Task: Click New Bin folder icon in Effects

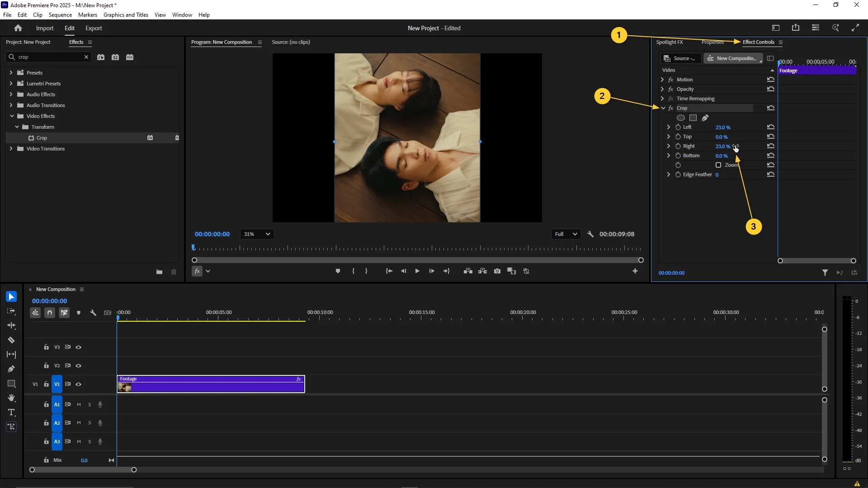Action: tap(159, 272)
